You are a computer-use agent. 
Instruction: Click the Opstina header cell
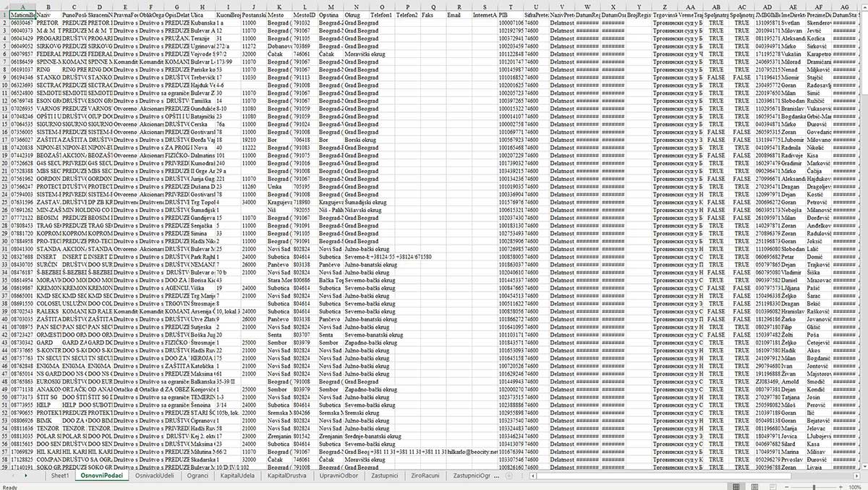coord(331,14)
